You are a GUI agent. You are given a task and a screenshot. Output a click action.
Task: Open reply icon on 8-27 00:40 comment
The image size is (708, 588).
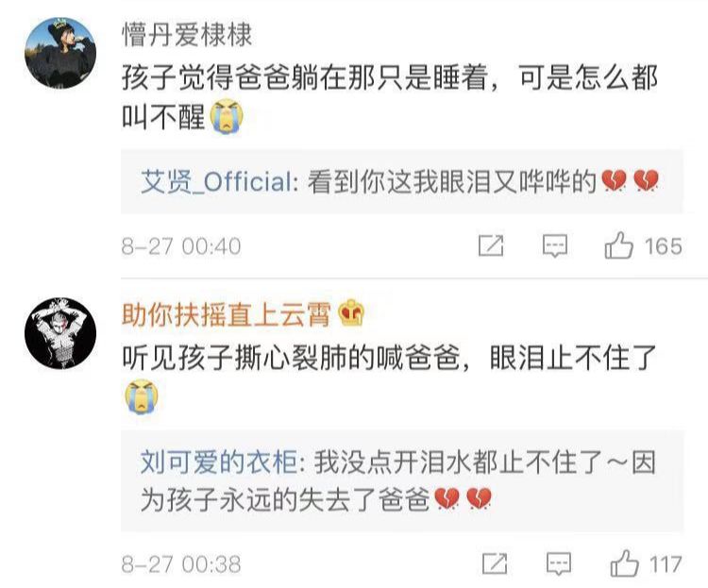pos(554,246)
